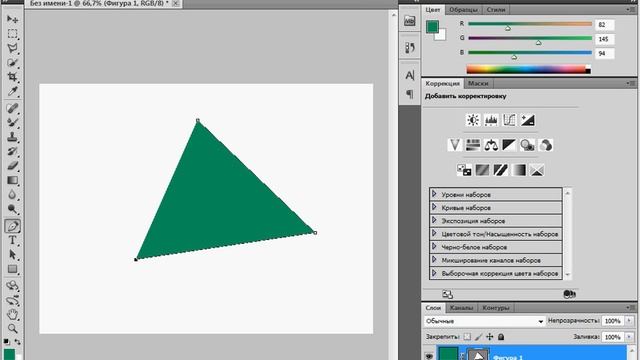The image size is (640, 360).
Task: Click foreground color swatch in Цвет panel
Action: (x=432, y=27)
